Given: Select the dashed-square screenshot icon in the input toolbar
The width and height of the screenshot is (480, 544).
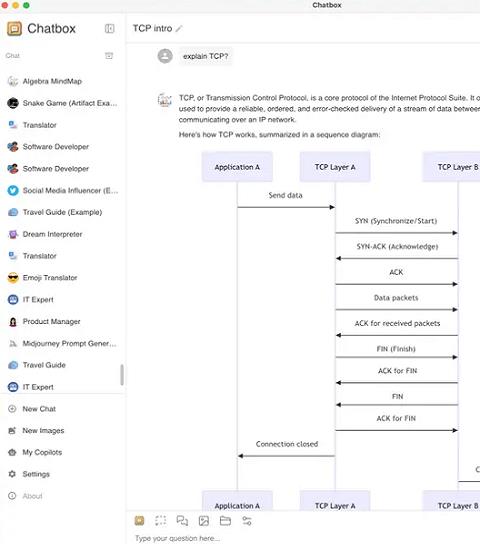Looking at the screenshot, I should coord(161,520).
